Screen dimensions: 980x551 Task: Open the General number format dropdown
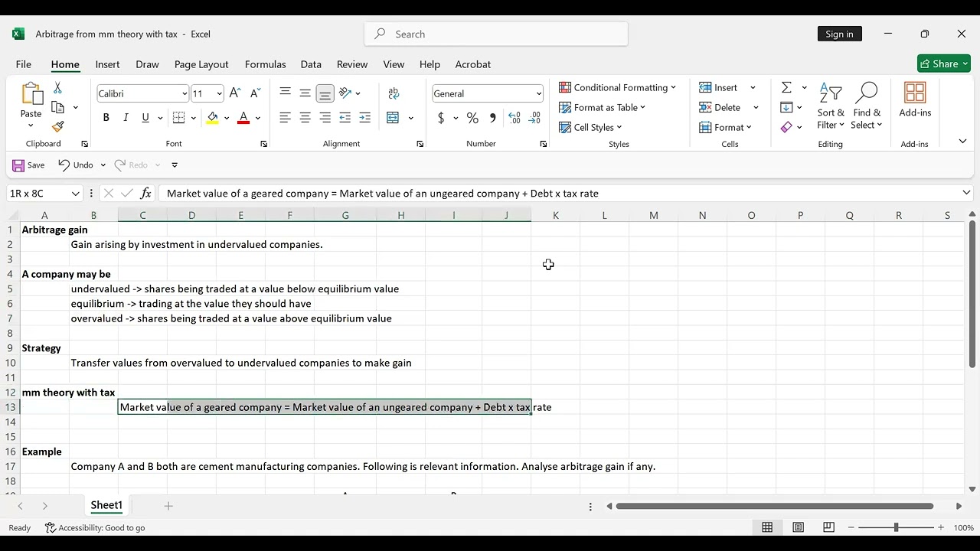coord(538,94)
